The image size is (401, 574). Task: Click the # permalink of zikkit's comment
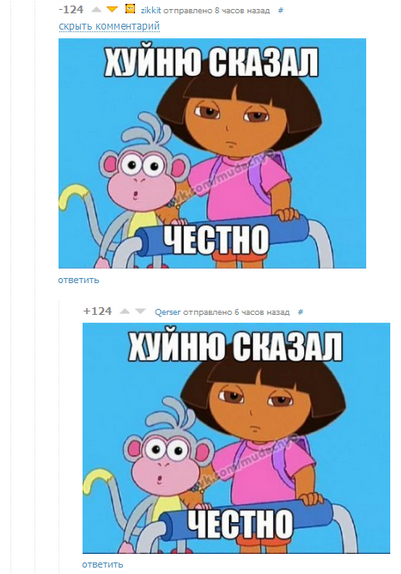click(281, 11)
